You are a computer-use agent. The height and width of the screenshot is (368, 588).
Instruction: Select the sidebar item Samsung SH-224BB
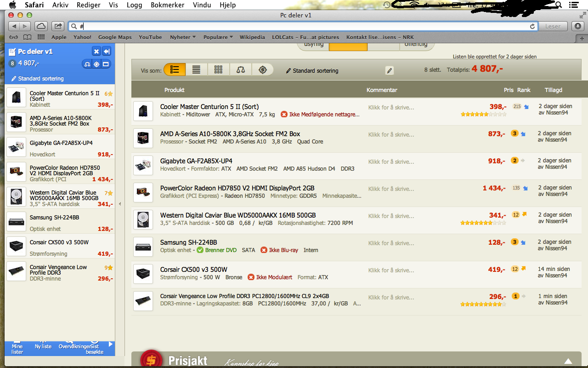click(x=60, y=222)
